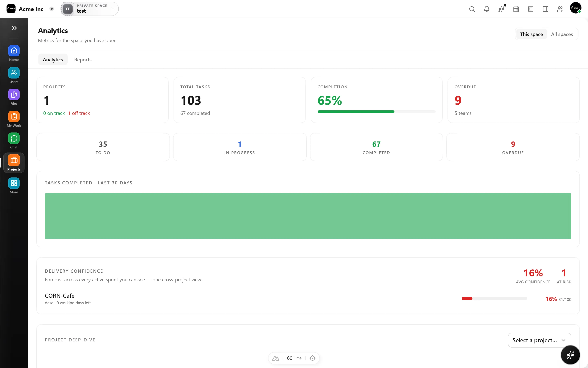Click the status dot beside Acme Inc
The height and width of the screenshot is (368, 588).
(x=51, y=9)
